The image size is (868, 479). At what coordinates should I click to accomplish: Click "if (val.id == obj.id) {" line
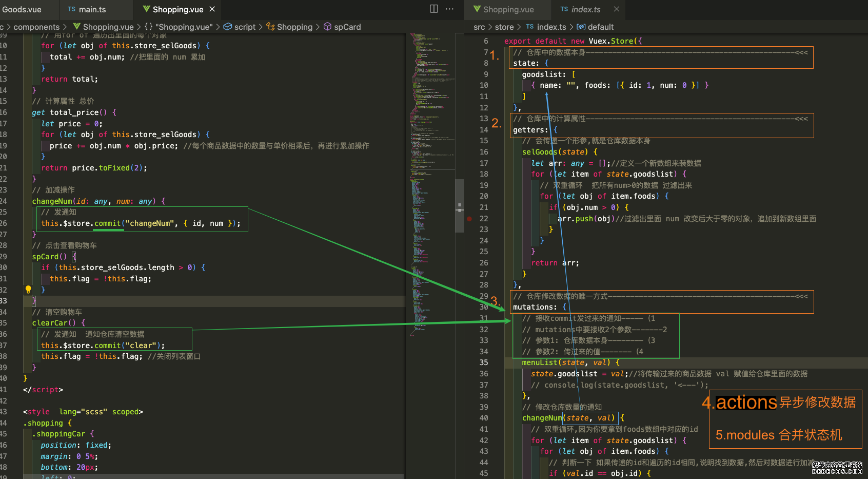[600, 473]
